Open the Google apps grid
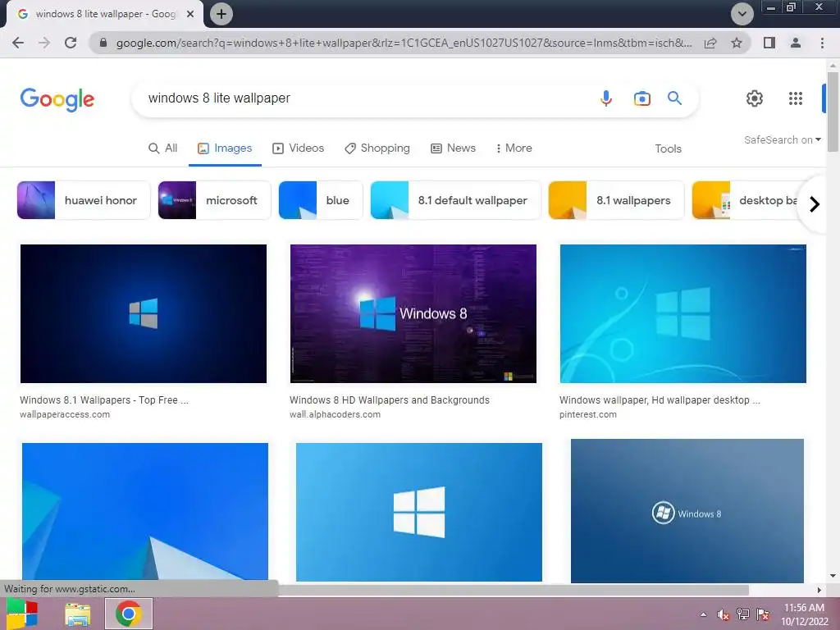The width and height of the screenshot is (840, 630). click(x=796, y=98)
